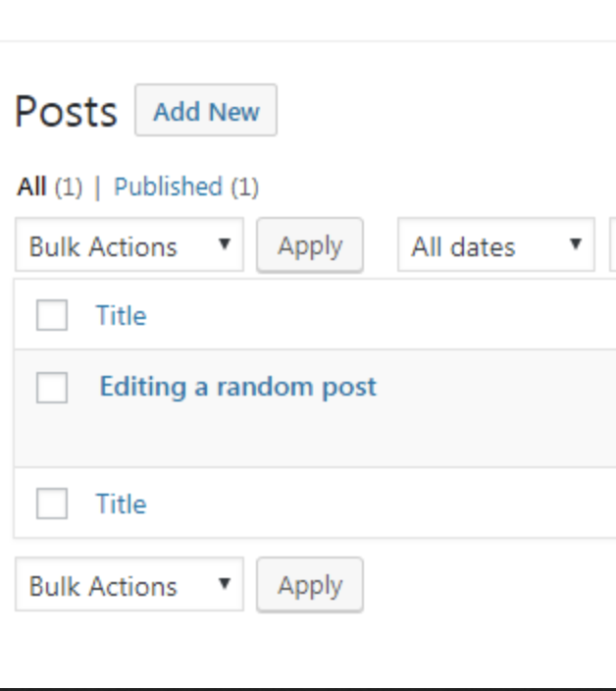Click the Posts page heading
This screenshot has width=616, height=691.
[x=66, y=112]
